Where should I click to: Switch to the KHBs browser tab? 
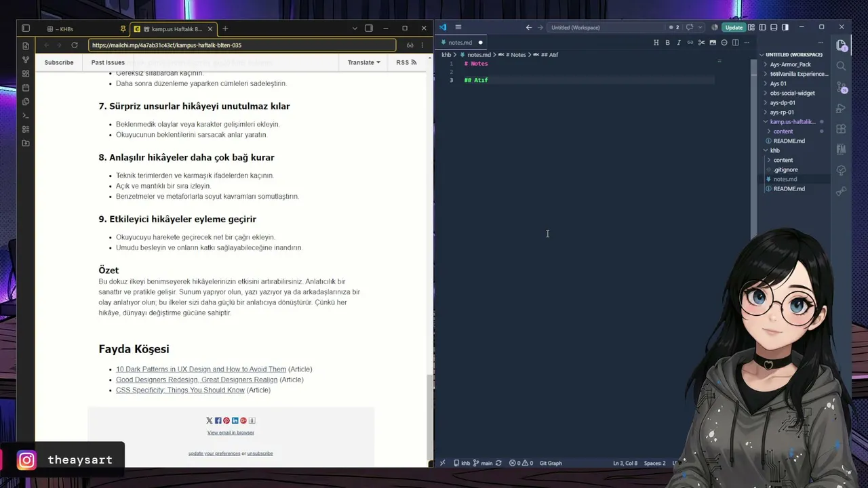pos(85,29)
